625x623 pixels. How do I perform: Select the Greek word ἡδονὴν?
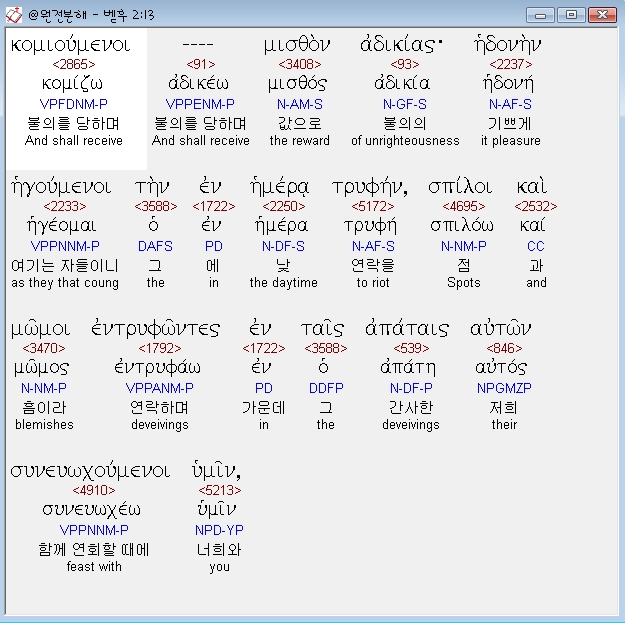tap(508, 45)
